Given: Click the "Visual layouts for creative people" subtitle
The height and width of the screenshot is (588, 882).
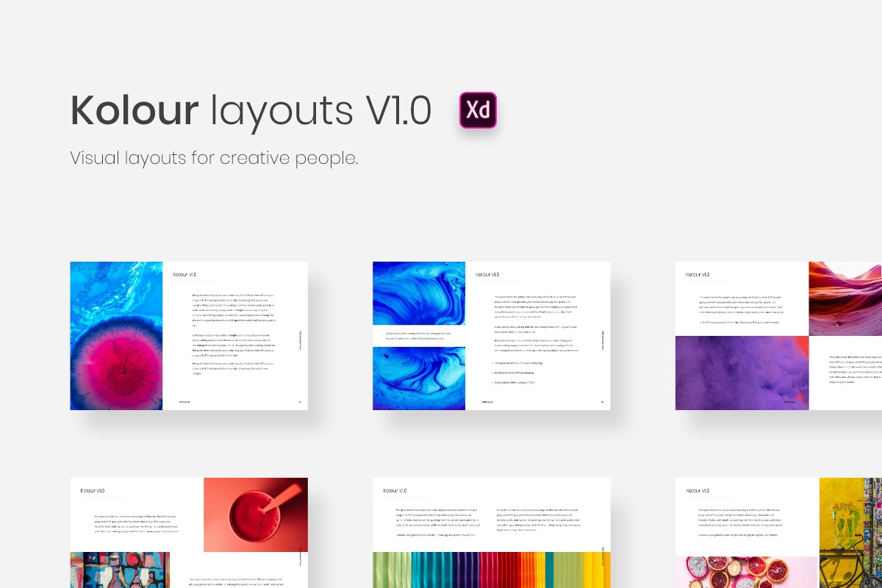Looking at the screenshot, I should [x=214, y=158].
